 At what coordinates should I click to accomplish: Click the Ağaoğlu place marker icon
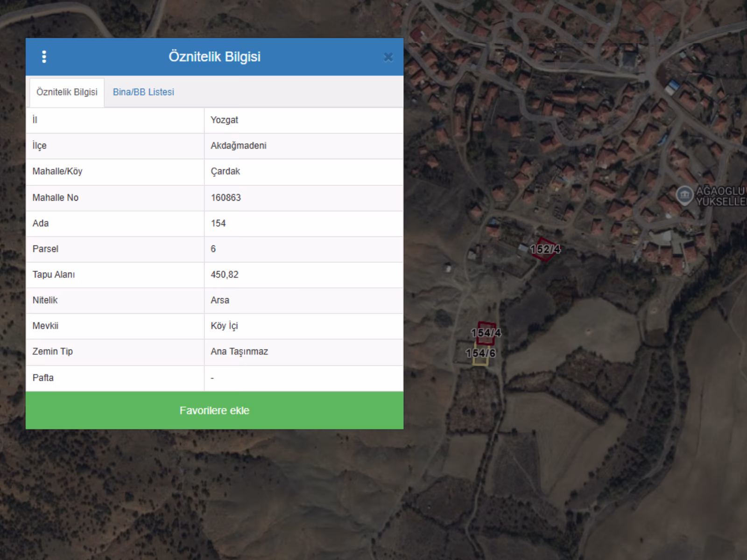[x=684, y=195]
